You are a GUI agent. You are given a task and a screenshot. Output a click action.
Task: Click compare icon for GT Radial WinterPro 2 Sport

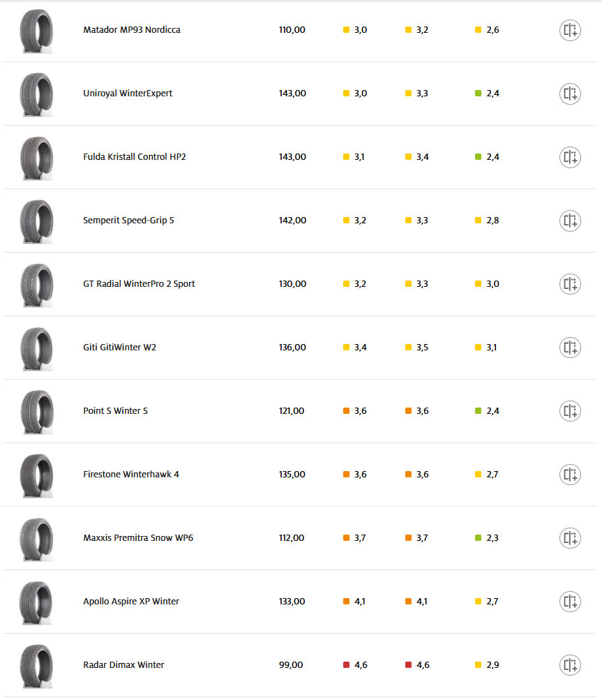pyautogui.click(x=570, y=284)
